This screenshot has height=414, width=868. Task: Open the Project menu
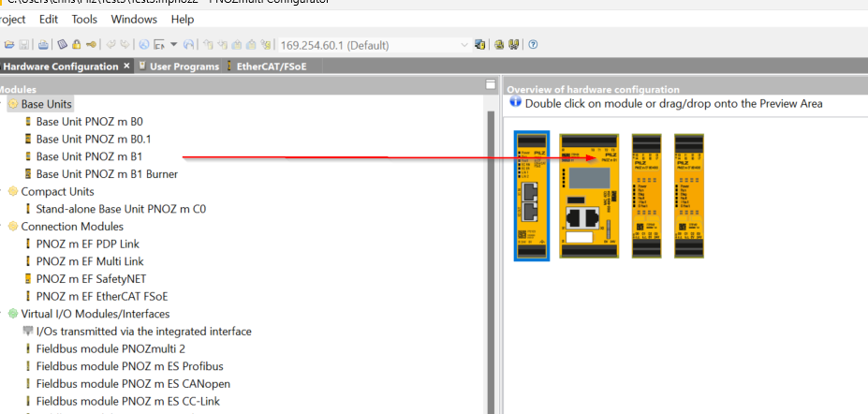pos(12,20)
